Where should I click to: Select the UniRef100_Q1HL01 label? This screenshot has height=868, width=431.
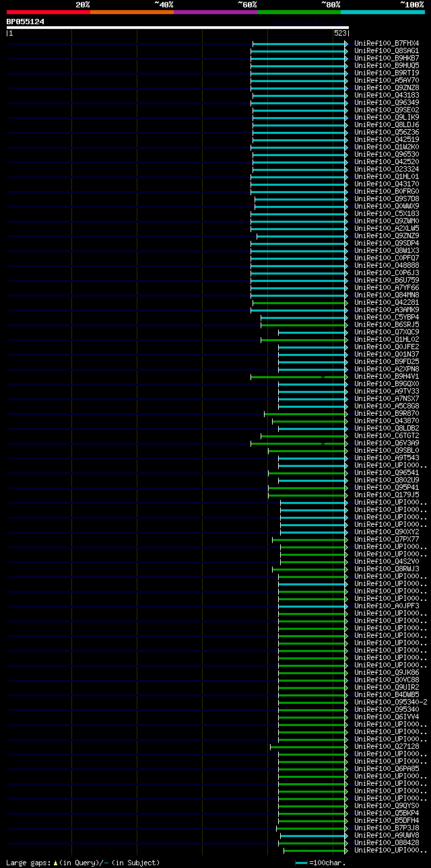[x=387, y=176]
